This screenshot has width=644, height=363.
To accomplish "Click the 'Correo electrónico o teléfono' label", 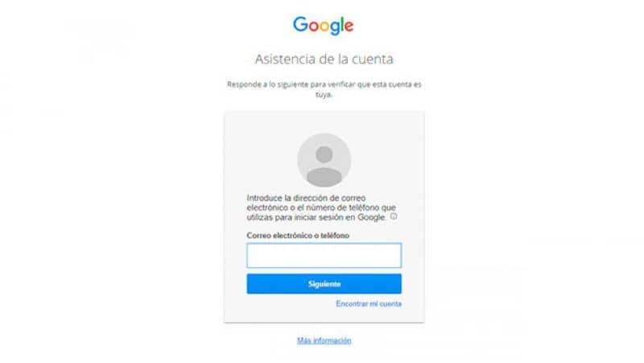I will (298, 235).
